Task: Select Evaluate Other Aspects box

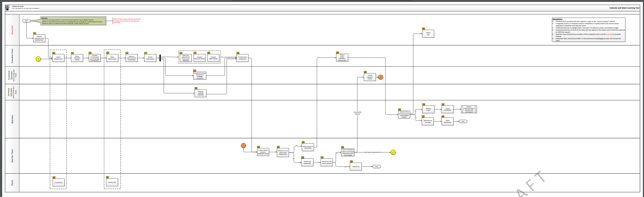Action: [213, 58]
